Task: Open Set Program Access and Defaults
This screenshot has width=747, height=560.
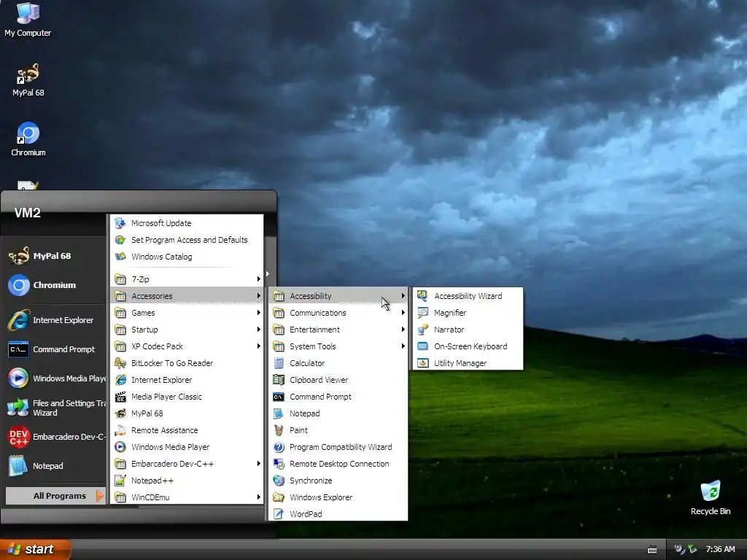Action: tap(187, 239)
